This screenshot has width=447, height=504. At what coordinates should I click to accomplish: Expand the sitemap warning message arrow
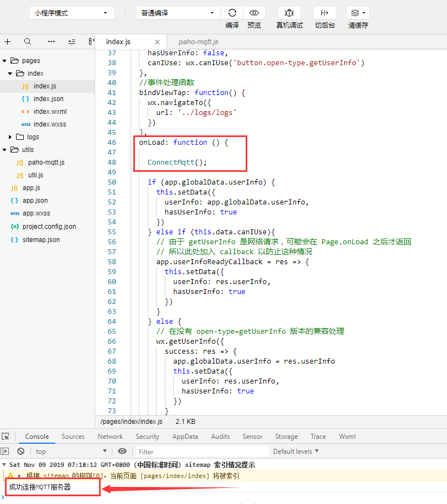pyautogui.click(x=19, y=476)
